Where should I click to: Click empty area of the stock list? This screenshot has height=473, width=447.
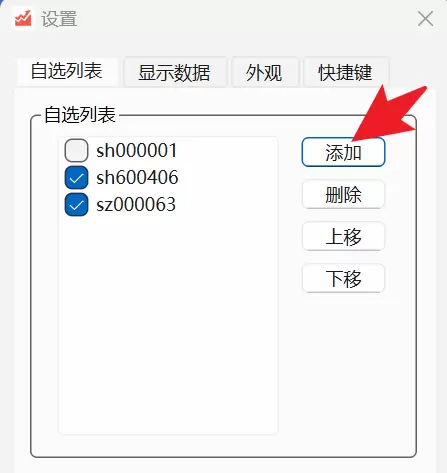[x=168, y=323]
